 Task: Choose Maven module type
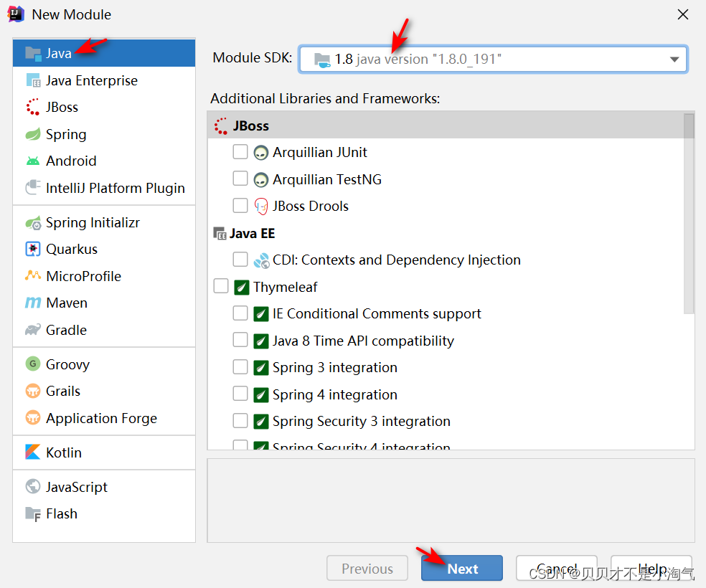point(104,303)
